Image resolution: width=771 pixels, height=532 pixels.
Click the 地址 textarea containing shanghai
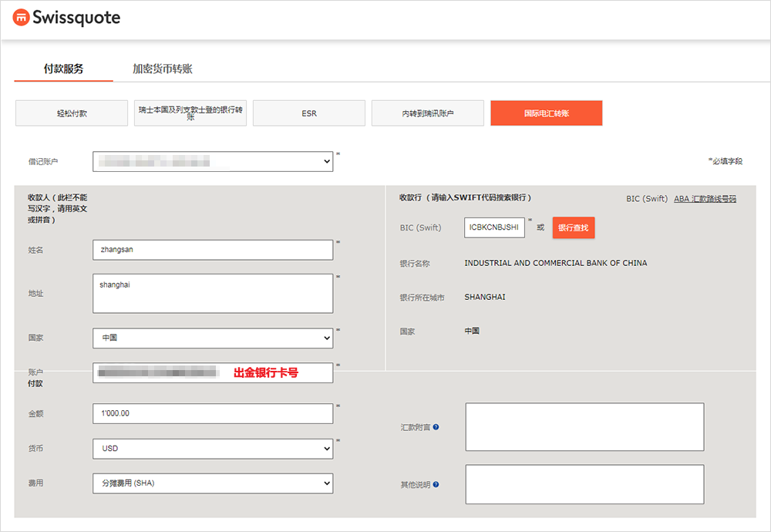(212, 293)
